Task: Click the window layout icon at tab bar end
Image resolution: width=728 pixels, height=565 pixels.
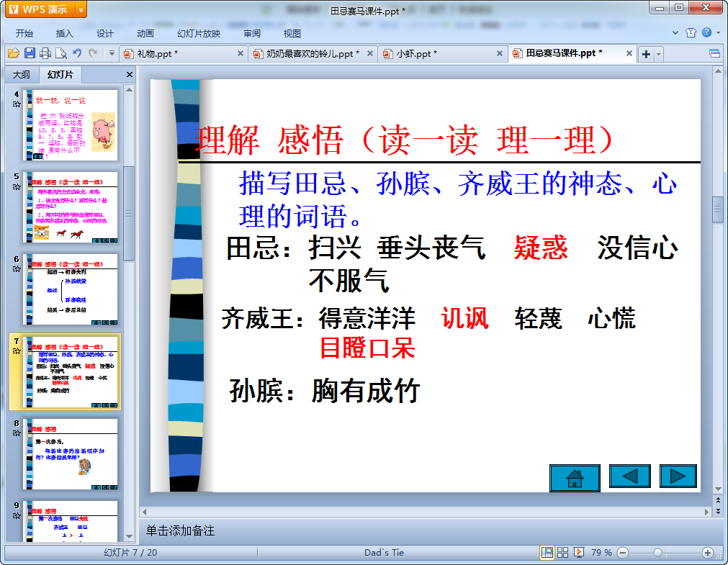Action: coord(714,54)
